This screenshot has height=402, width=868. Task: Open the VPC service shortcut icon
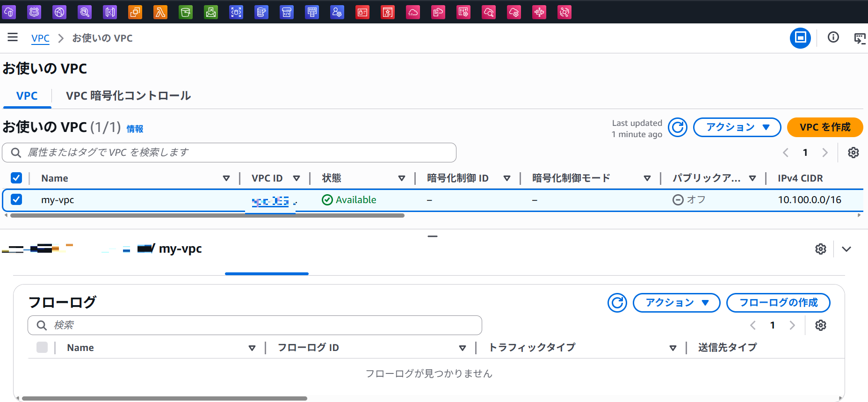pos(9,12)
